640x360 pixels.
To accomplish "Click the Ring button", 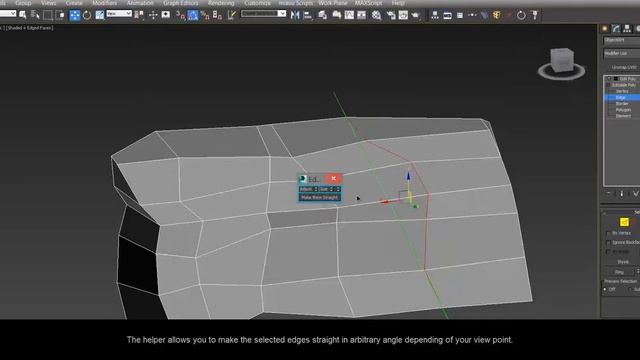I will (x=619, y=272).
